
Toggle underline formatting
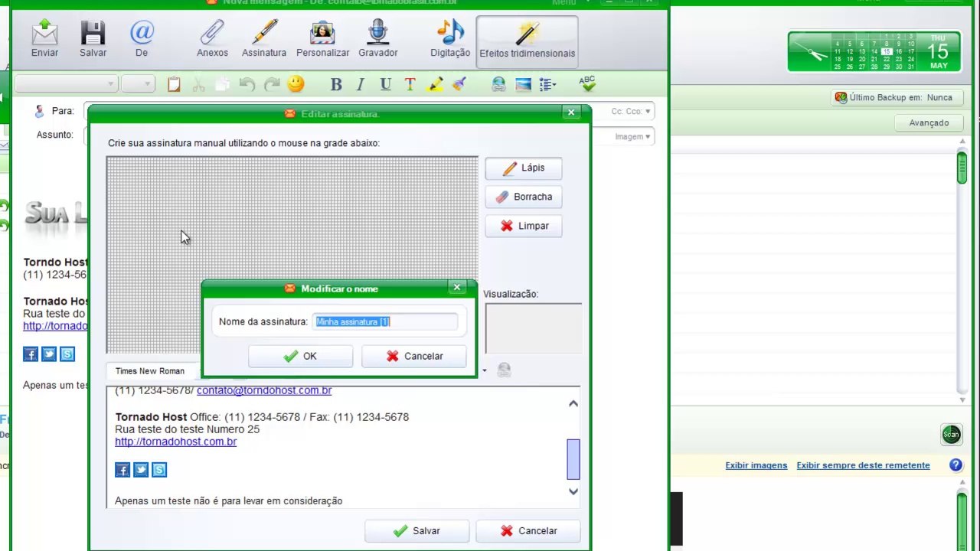385,84
